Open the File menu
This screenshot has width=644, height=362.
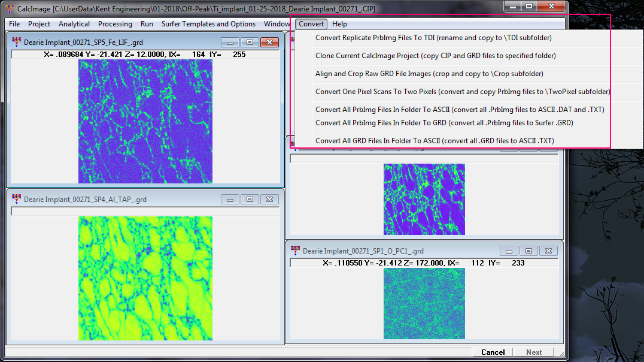(14, 24)
